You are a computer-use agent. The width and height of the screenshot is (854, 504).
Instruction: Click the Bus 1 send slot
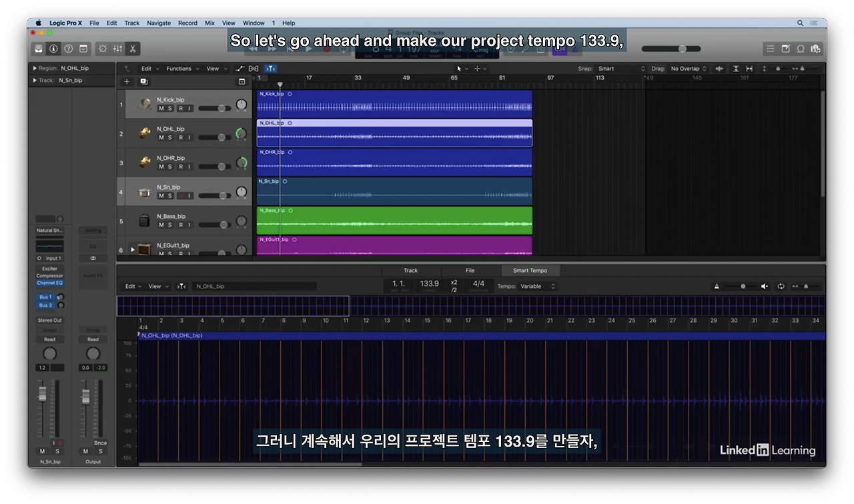45,297
